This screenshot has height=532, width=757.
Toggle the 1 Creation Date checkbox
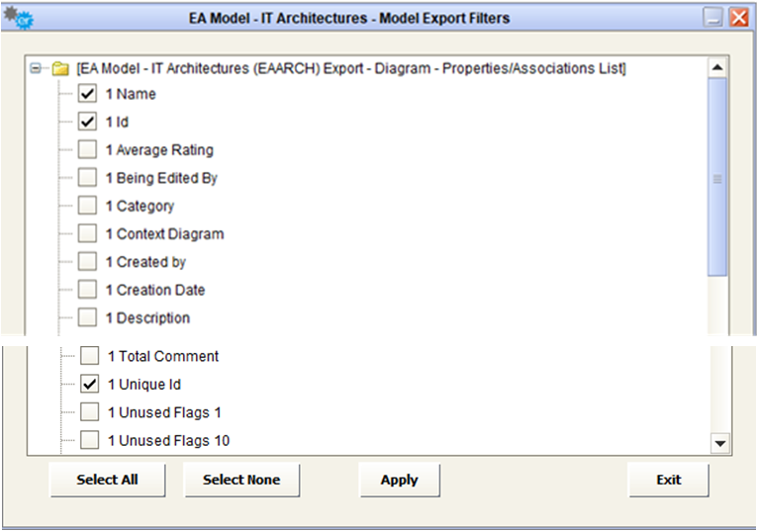point(87,290)
